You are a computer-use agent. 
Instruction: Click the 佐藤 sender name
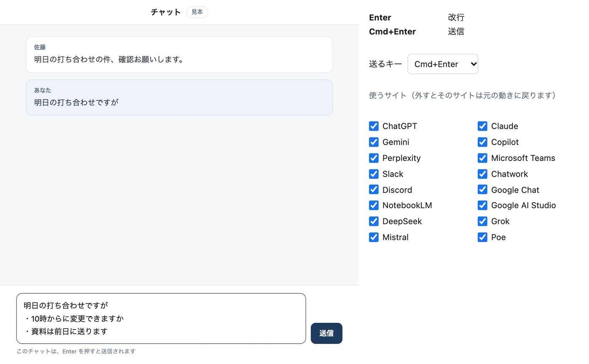40,47
